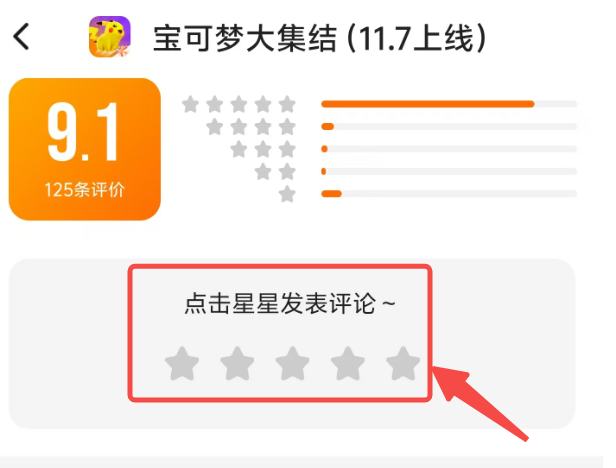Tap the single gray star row
The image size is (616, 468).
pos(287,194)
